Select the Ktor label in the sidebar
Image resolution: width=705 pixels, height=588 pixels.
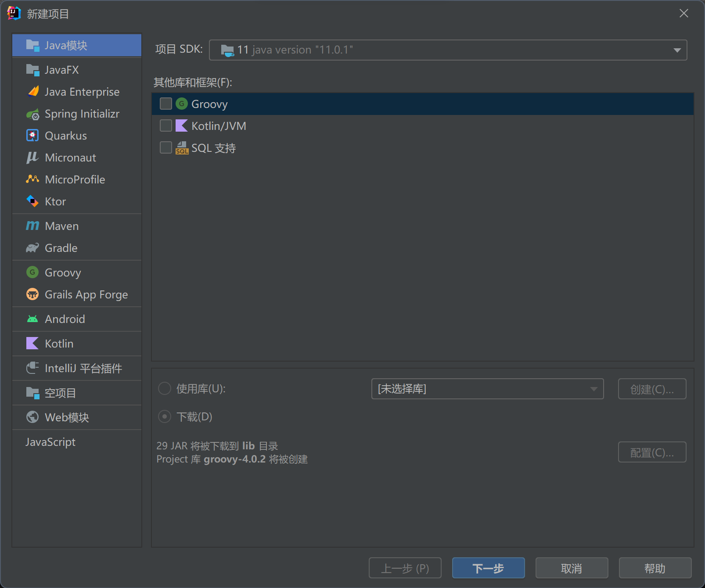coord(55,201)
